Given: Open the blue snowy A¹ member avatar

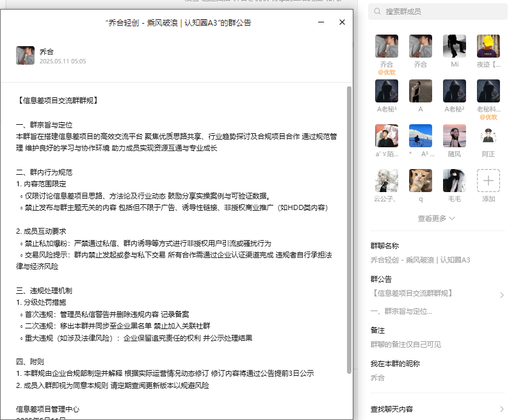Looking at the screenshot, I should coord(421,136).
